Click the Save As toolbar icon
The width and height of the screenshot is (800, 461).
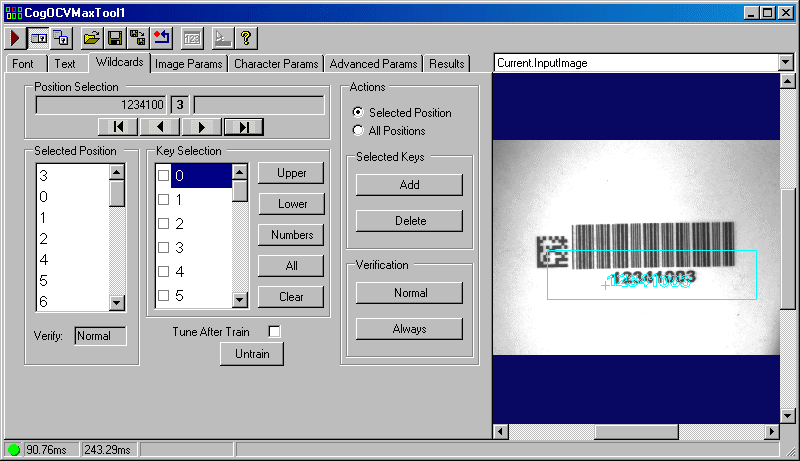coord(138,38)
